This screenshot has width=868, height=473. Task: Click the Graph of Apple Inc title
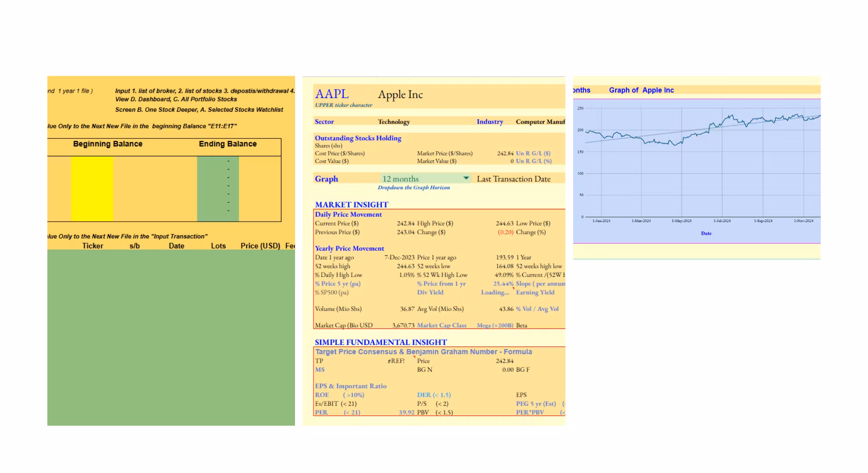click(x=641, y=90)
